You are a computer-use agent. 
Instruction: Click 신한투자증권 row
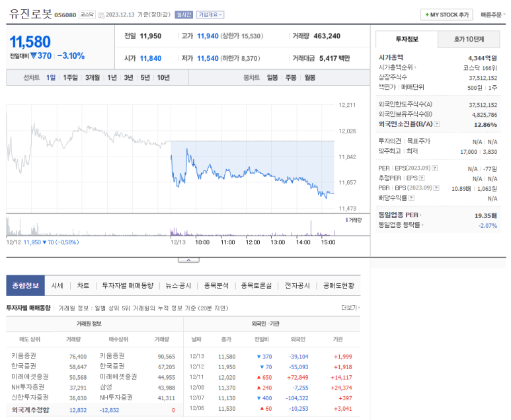pos(93,398)
